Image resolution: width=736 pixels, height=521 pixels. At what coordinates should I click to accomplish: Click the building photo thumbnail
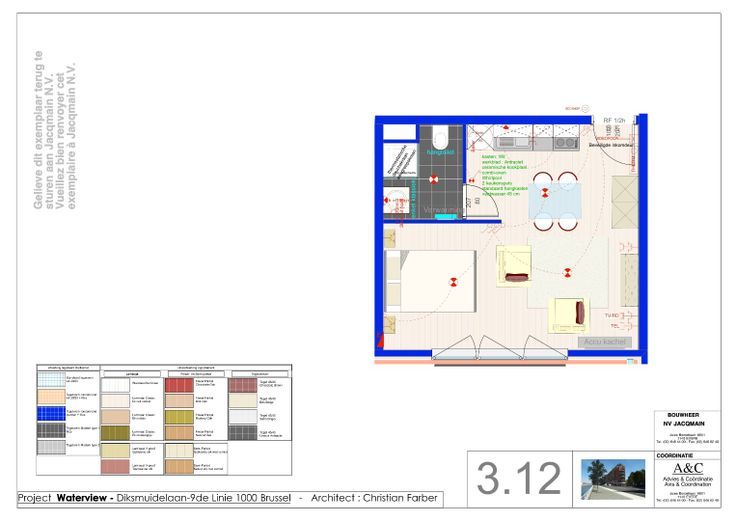coord(612,478)
